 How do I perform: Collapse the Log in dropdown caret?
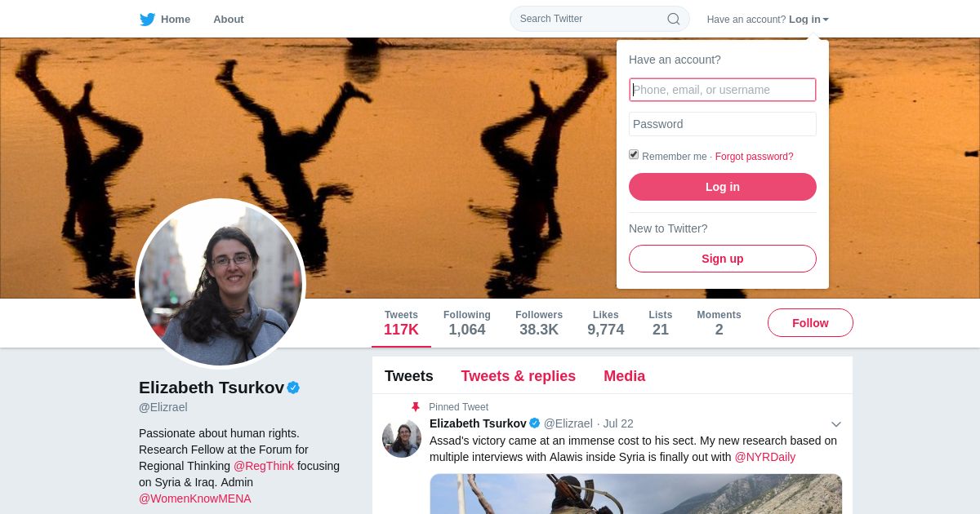pyautogui.click(x=826, y=20)
